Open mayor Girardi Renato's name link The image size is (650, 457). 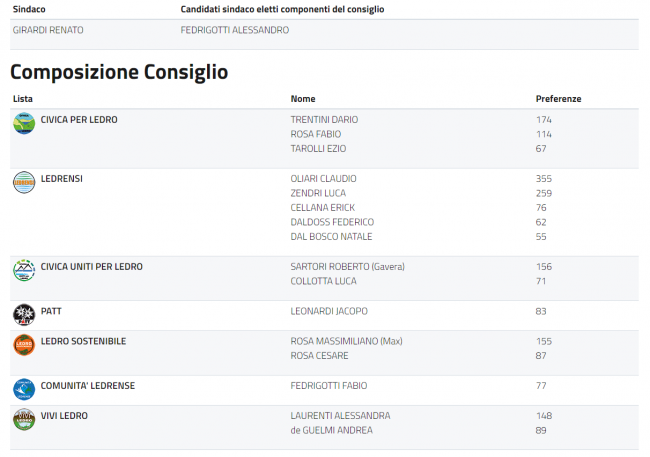tap(48, 30)
